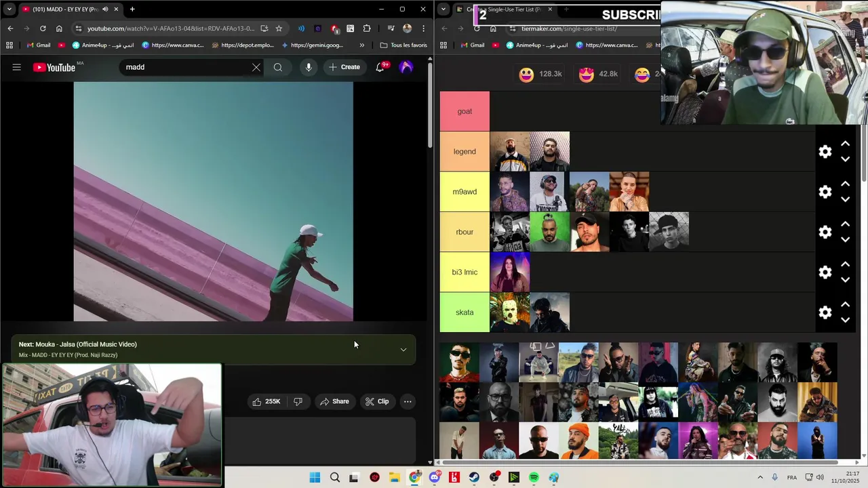This screenshot has width=868, height=488.
Task: Select the green-background artist in rbour tier
Action: coord(549,232)
